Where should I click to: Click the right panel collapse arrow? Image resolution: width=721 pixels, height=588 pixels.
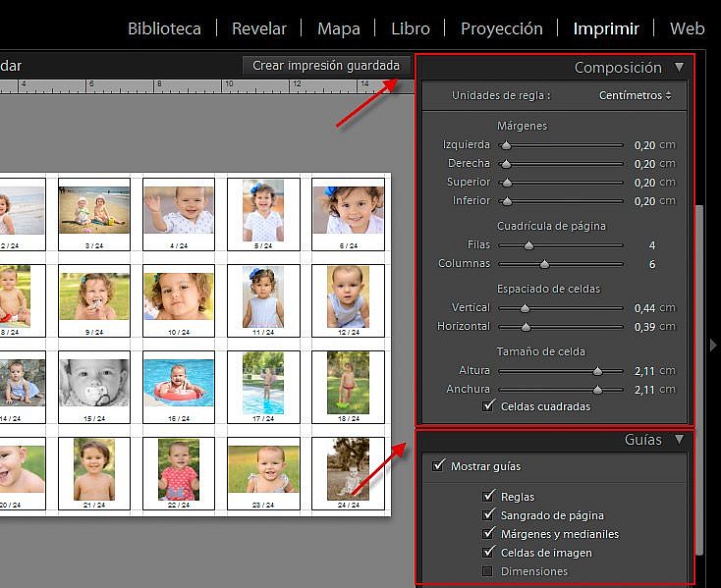coord(713,345)
